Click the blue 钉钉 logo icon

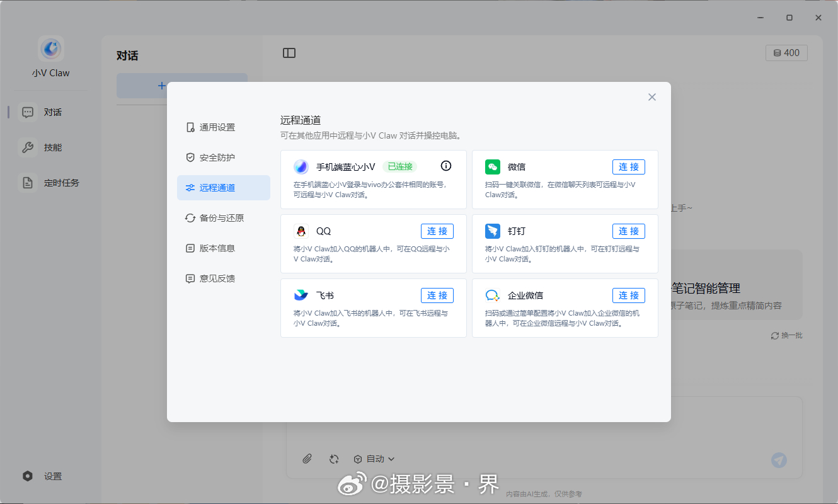pyautogui.click(x=493, y=231)
